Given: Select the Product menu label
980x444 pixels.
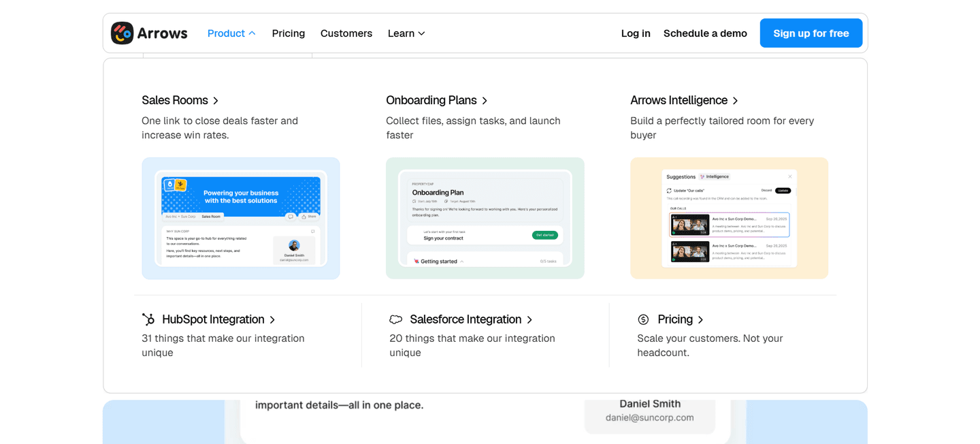Looking at the screenshot, I should pyautogui.click(x=226, y=33).
